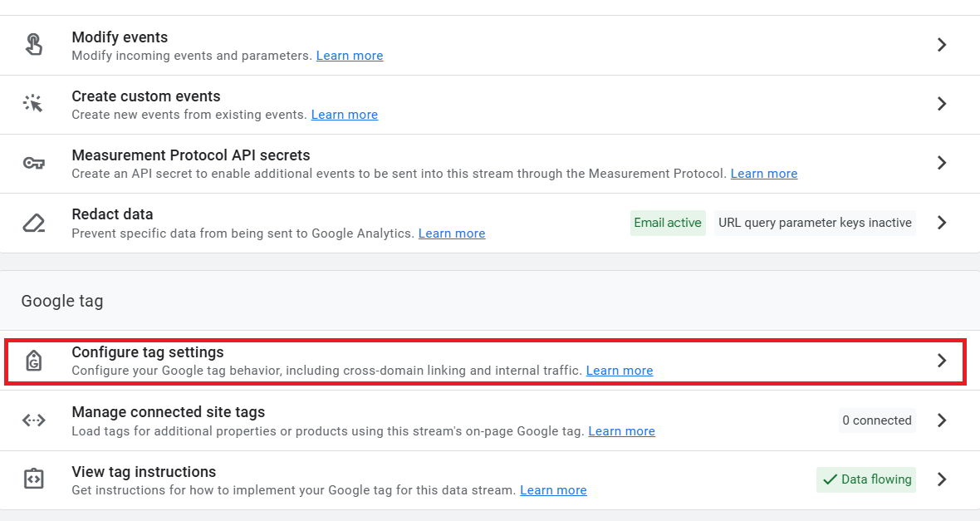Select the Create custom events title
980x521 pixels.
pos(146,96)
